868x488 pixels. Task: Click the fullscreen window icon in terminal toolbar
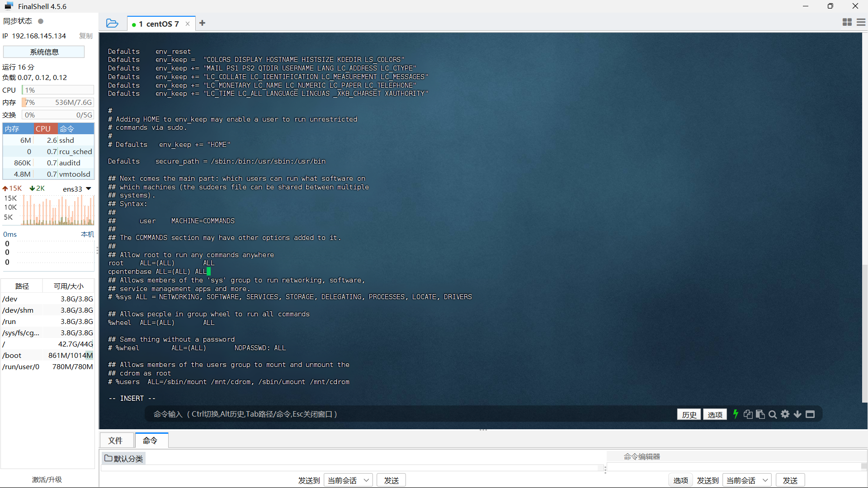tap(810, 414)
